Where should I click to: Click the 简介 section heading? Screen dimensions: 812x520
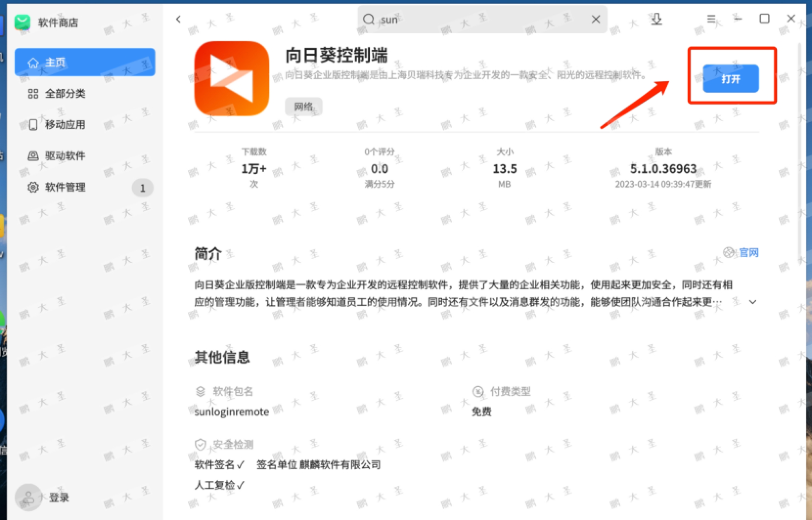pyautogui.click(x=208, y=254)
